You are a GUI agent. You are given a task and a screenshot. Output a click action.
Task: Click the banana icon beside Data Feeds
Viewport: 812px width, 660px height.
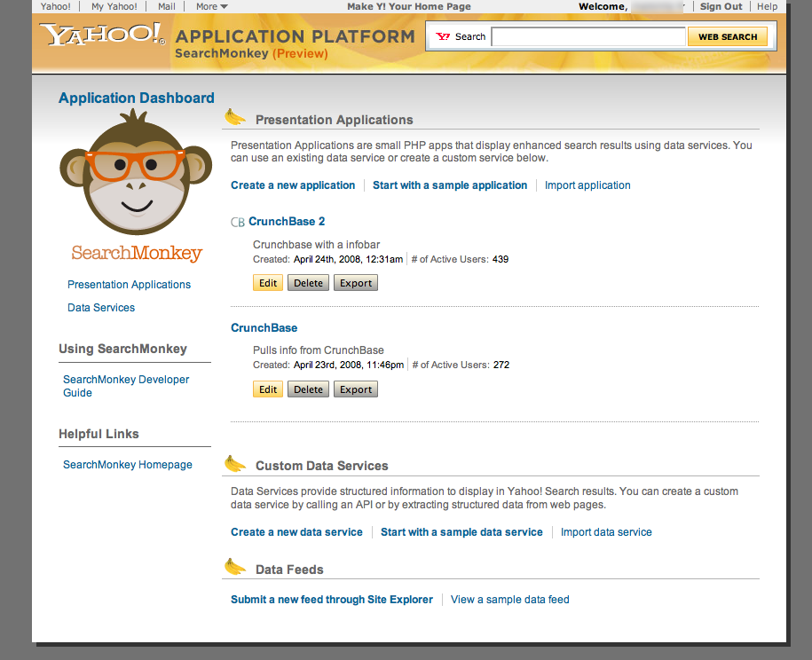click(235, 568)
